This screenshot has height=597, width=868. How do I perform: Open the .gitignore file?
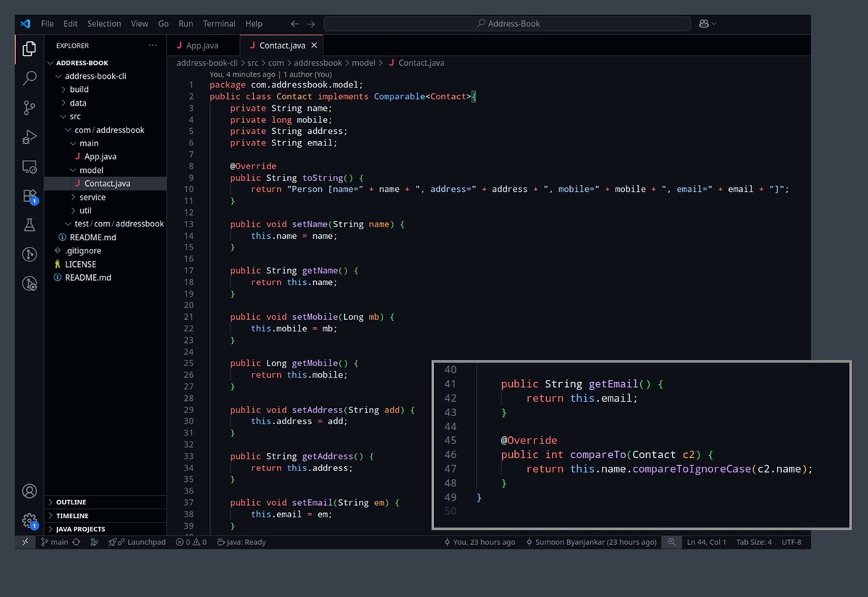(x=106, y=250)
